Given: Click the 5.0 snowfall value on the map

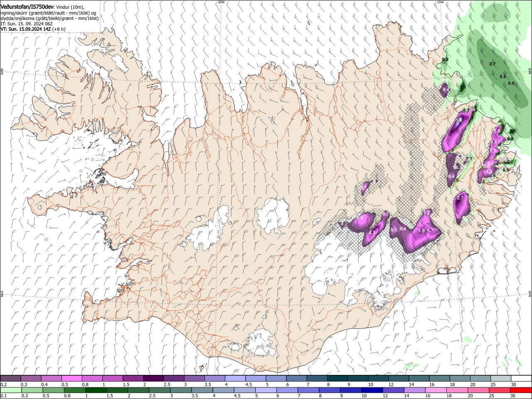Looking at the screenshot, I should pyautogui.click(x=459, y=120).
